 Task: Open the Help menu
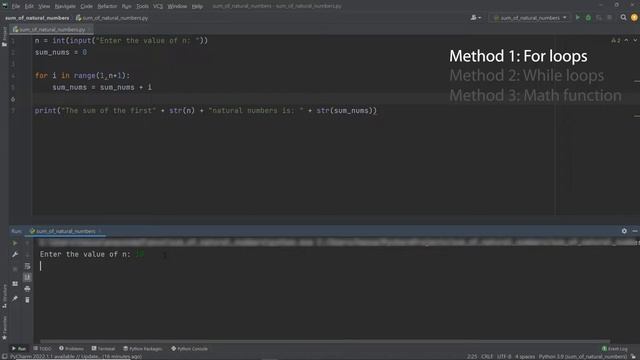point(197,6)
